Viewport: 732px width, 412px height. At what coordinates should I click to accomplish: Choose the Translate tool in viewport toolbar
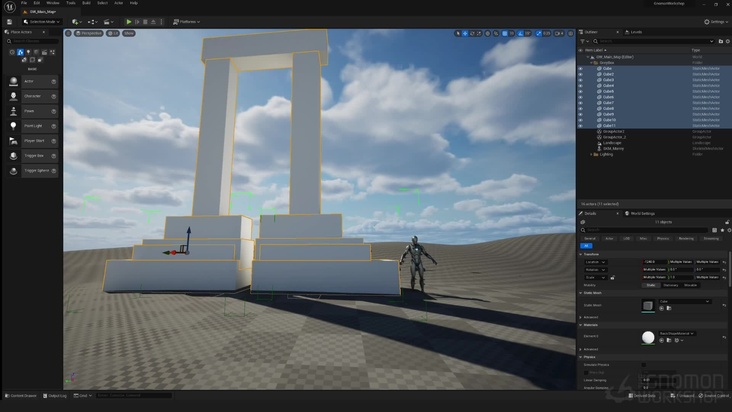pyautogui.click(x=465, y=33)
